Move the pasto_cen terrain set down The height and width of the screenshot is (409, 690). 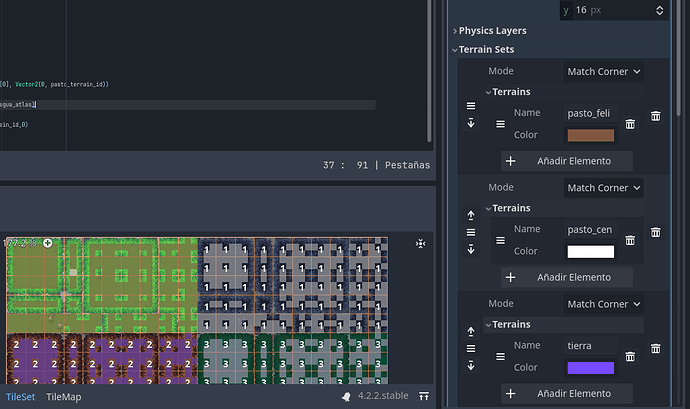pos(471,250)
